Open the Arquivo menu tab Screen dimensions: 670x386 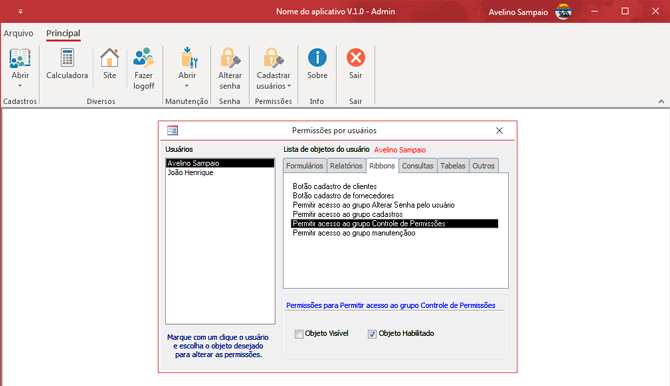pos(18,33)
